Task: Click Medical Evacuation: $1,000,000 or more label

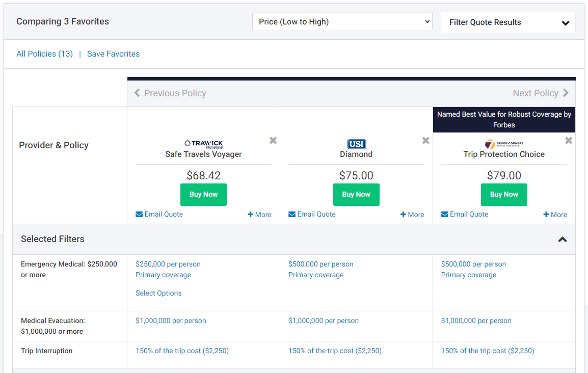Action: tap(53, 326)
